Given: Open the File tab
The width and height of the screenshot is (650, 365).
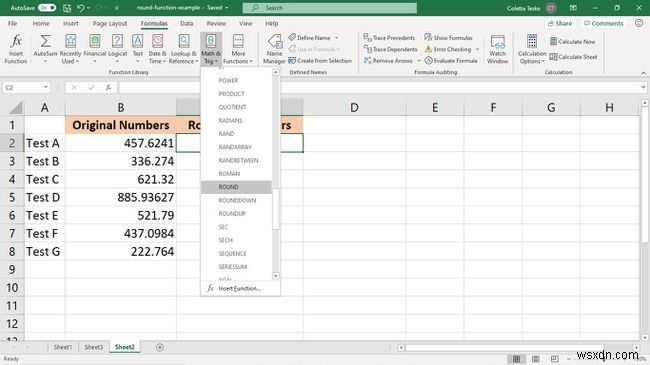Looking at the screenshot, I should click(12, 24).
